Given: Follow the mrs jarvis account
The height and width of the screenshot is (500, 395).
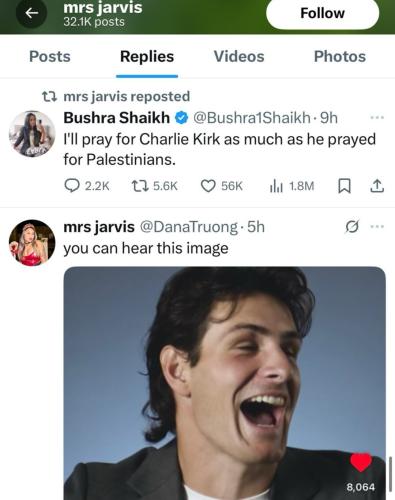Looking at the screenshot, I should pyautogui.click(x=322, y=13).
